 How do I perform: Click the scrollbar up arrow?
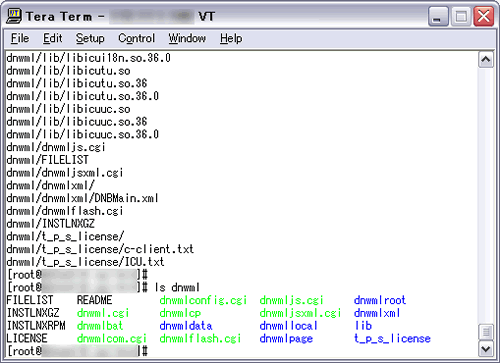click(486, 60)
